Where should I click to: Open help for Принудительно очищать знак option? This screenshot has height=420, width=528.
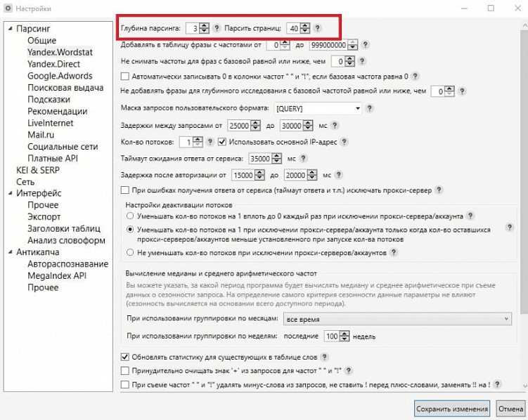(349, 371)
